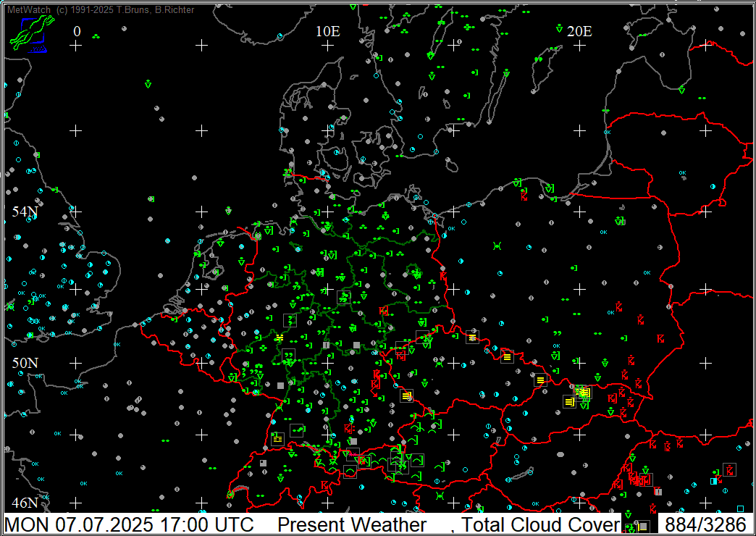This screenshot has height=536, width=756.
Task: Click the 884/3286 station counter
Action: click(x=706, y=524)
